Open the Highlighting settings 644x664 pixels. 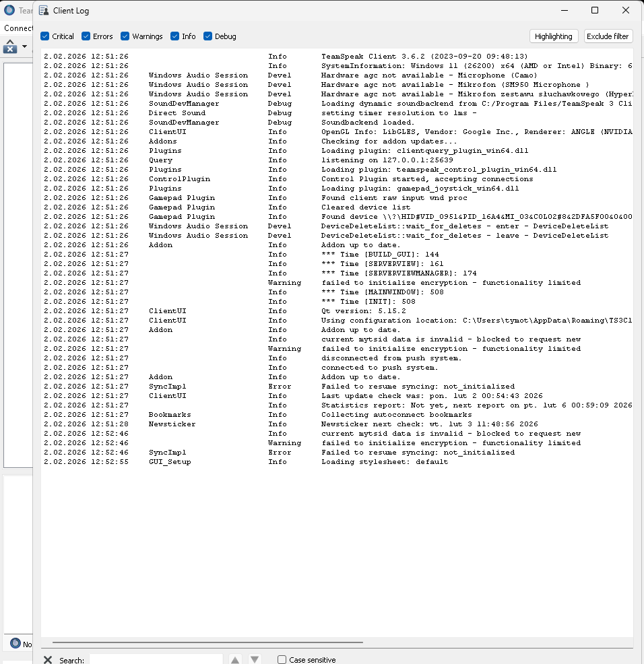click(554, 36)
